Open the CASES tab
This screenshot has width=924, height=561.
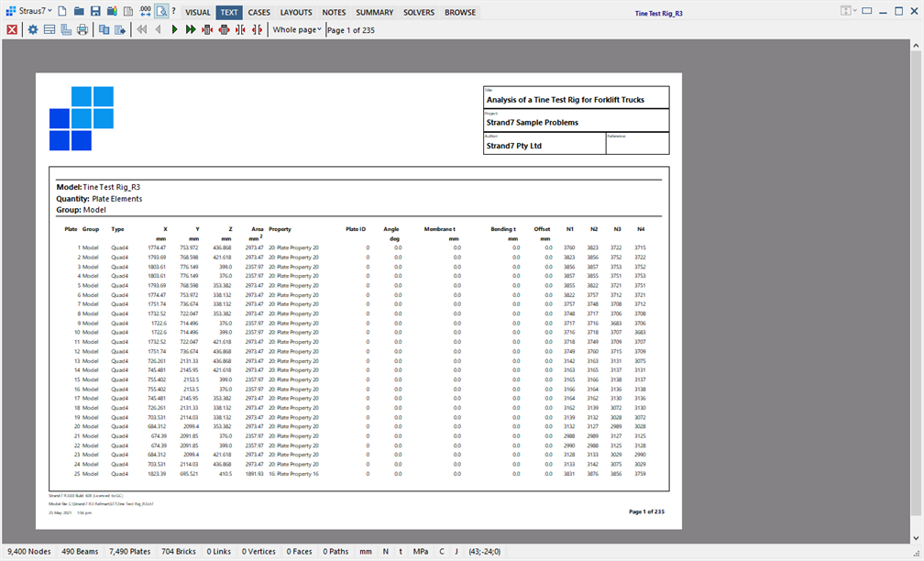coord(258,12)
